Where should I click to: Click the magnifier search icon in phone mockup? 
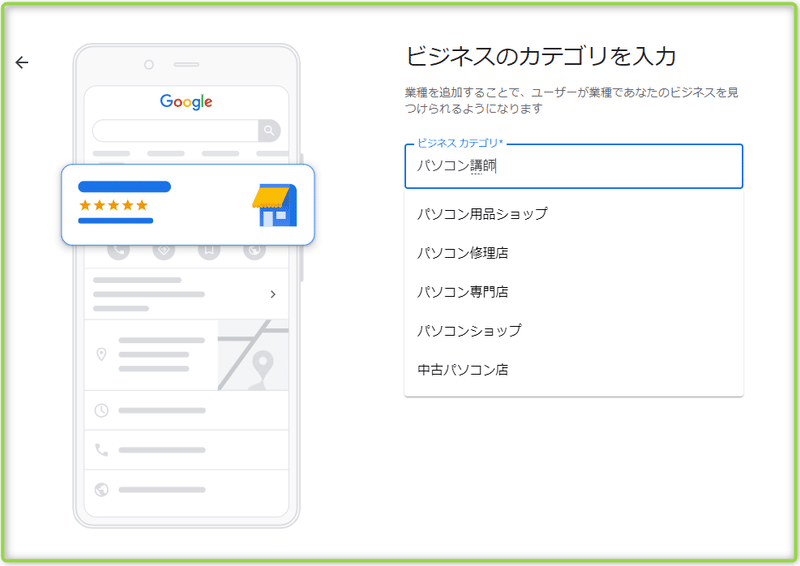click(269, 131)
